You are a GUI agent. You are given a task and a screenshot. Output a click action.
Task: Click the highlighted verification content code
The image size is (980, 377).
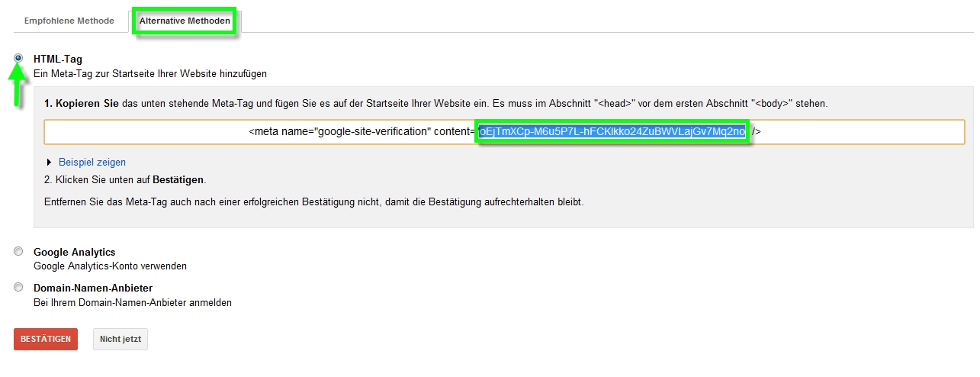pyautogui.click(x=612, y=132)
